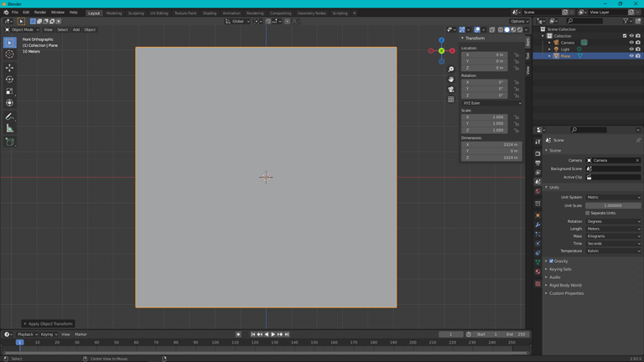The height and width of the screenshot is (362, 644).
Task: Open the Texture properties tab
Action: click(x=538, y=283)
